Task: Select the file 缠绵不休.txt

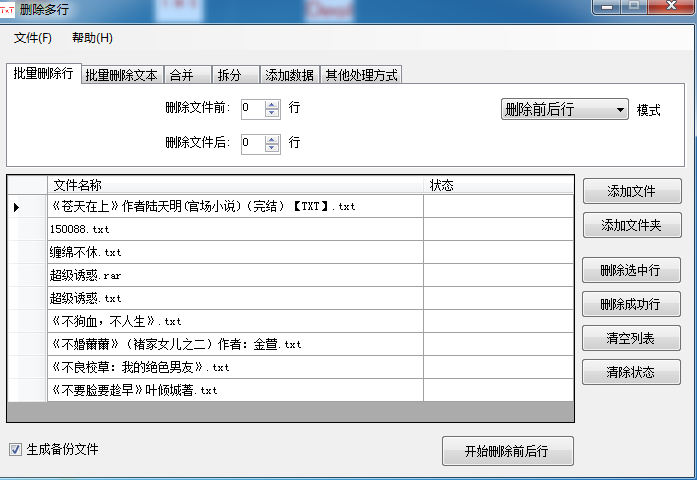Action: (x=235, y=252)
